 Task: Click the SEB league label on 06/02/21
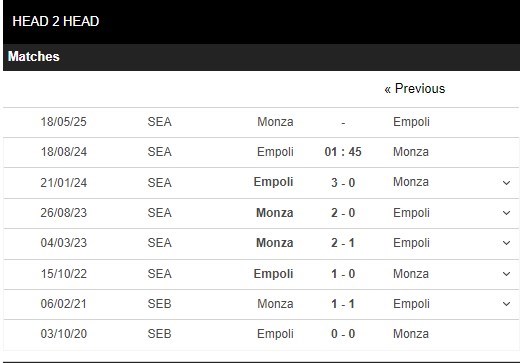[x=159, y=304]
